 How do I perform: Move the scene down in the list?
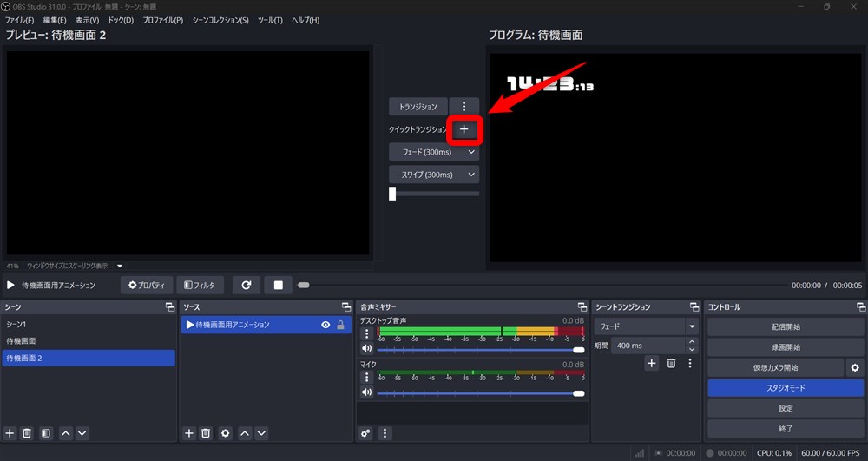(82, 432)
